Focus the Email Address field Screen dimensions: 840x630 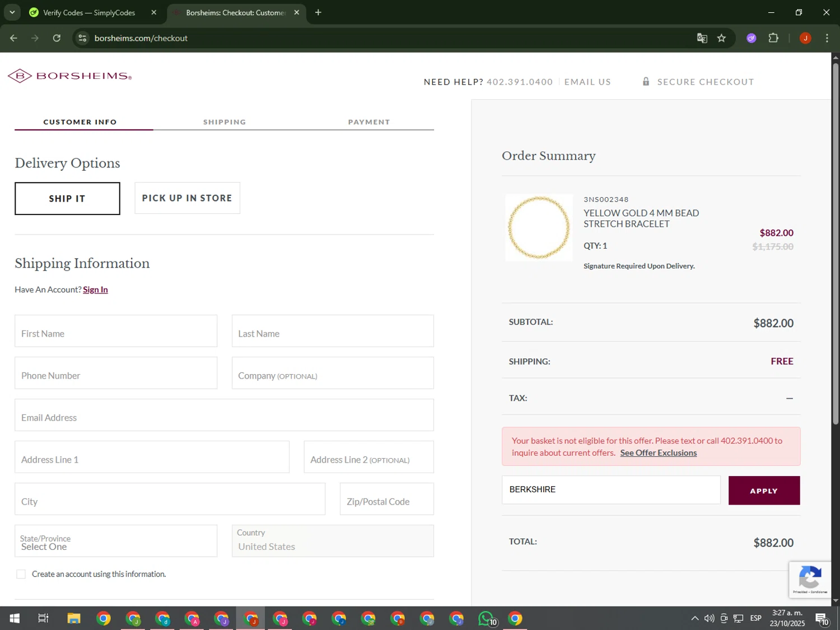coord(224,415)
